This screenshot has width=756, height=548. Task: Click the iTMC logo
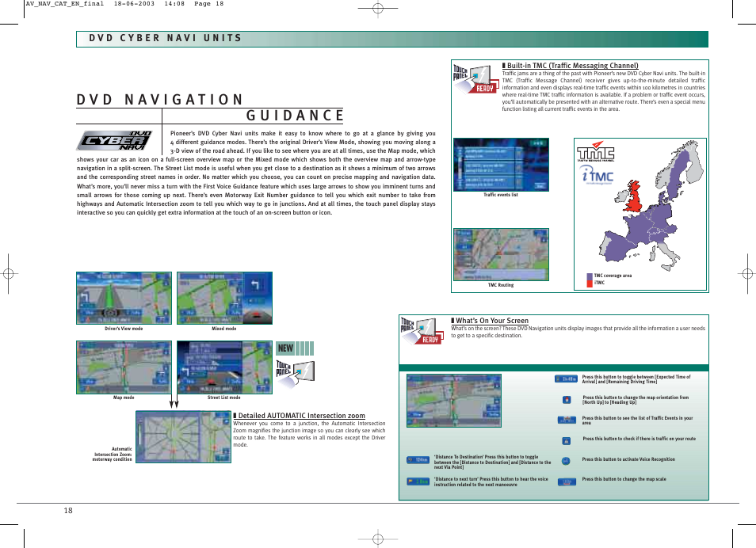(x=597, y=176)
